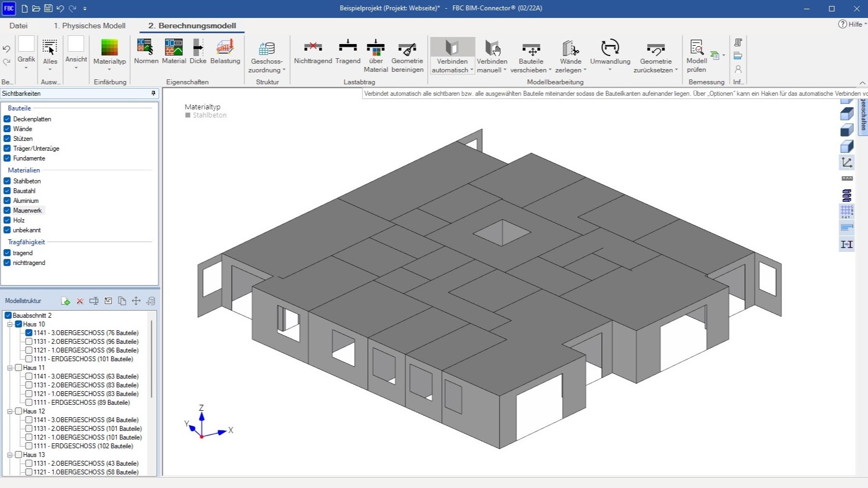The height and width of the screenshot is (488, 868).
Task: Select 2. Berechnungsmodell tab
Action: [x=192, y=26]
